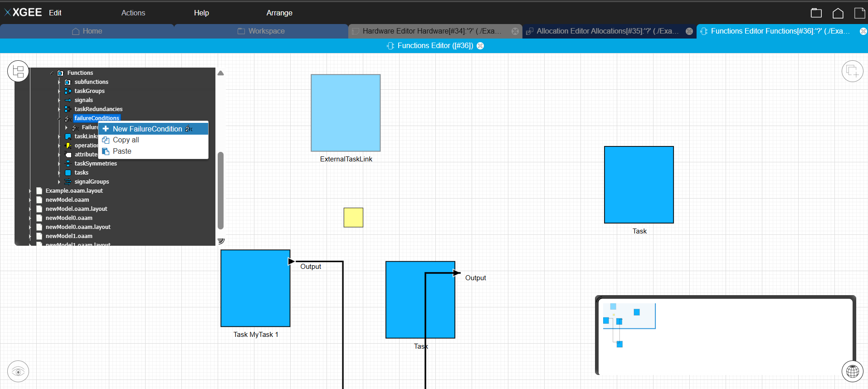The image size is (868, 389).
Task: Click the new document icon in header
Action: click(859, 13)
